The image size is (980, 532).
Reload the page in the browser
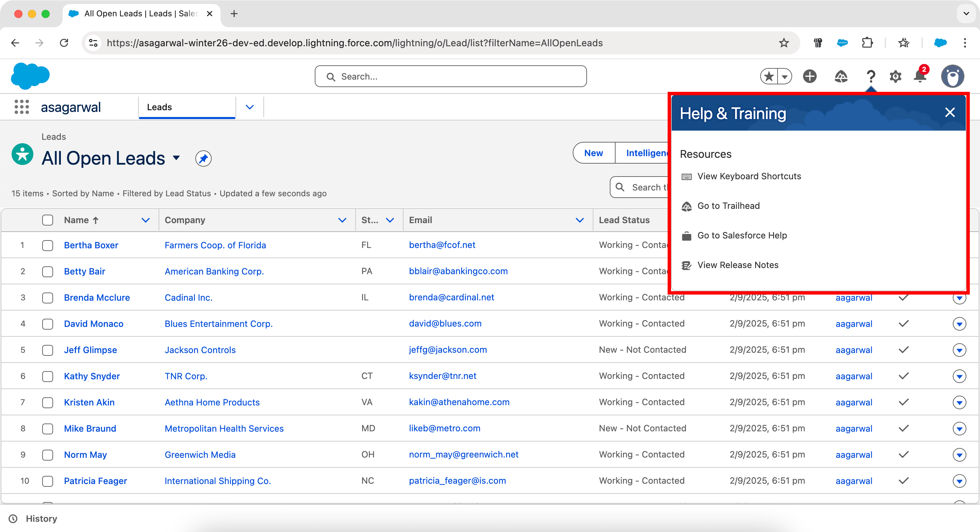(x=64, y=43)
